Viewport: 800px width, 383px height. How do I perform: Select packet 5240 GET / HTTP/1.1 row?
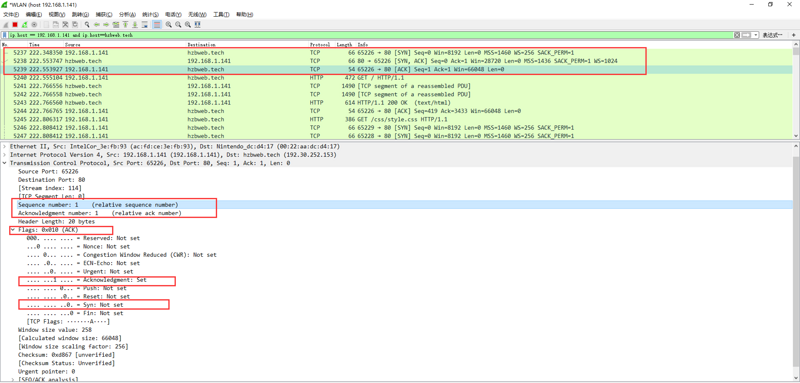397,78
